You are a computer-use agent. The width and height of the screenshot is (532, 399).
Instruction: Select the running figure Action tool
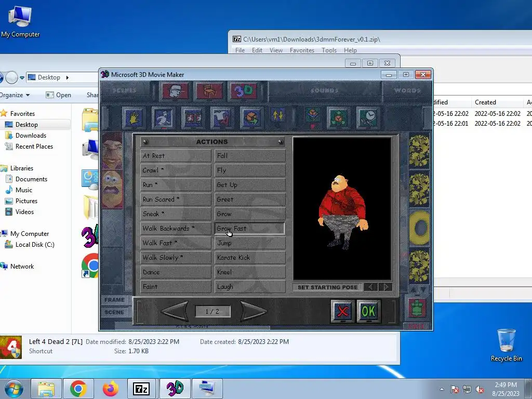pyautogui.click(x=163, y=118)
